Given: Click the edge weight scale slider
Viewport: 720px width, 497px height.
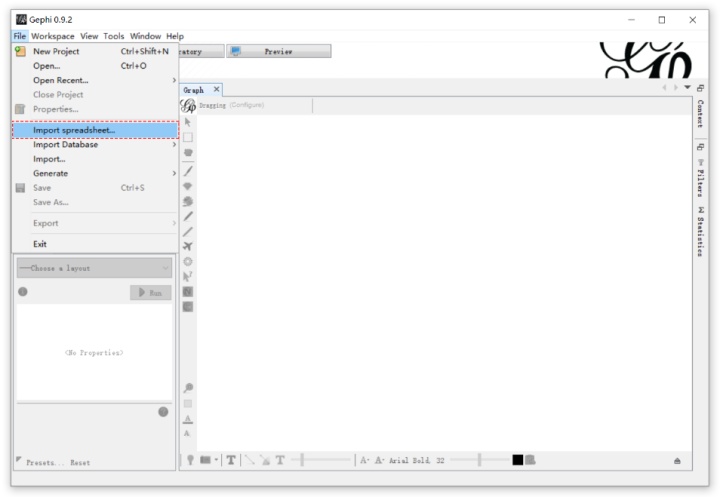Looking at the screenshot, I should tap(321, 460).
